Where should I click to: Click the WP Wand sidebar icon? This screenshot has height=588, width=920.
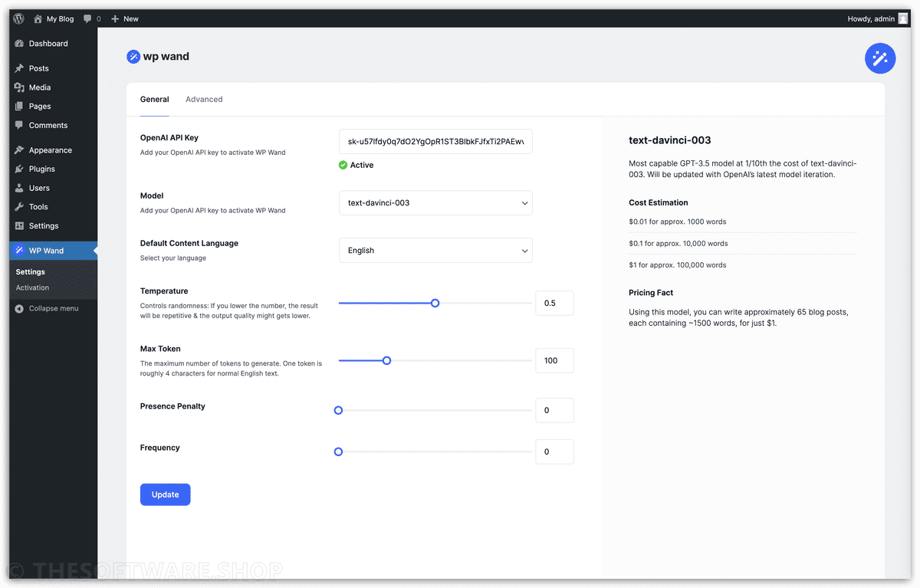(19, 251)
